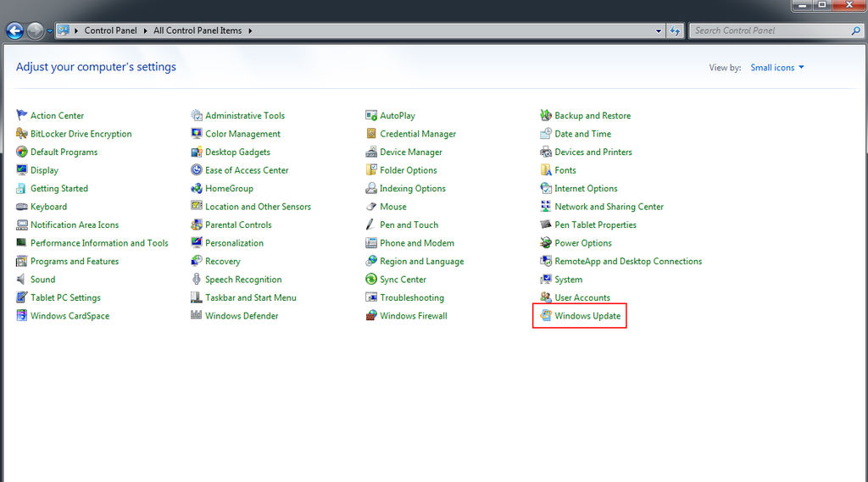Screen dimensions: 868x482
Task: Open Programs and Features link
Action: tap(75, 261)
